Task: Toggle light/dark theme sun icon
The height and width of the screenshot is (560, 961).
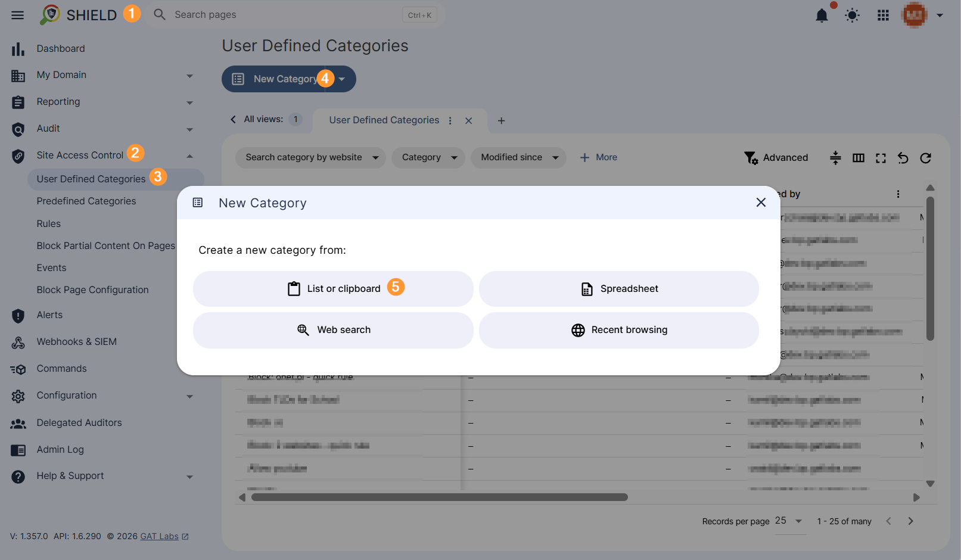Action: click(852, 15)
